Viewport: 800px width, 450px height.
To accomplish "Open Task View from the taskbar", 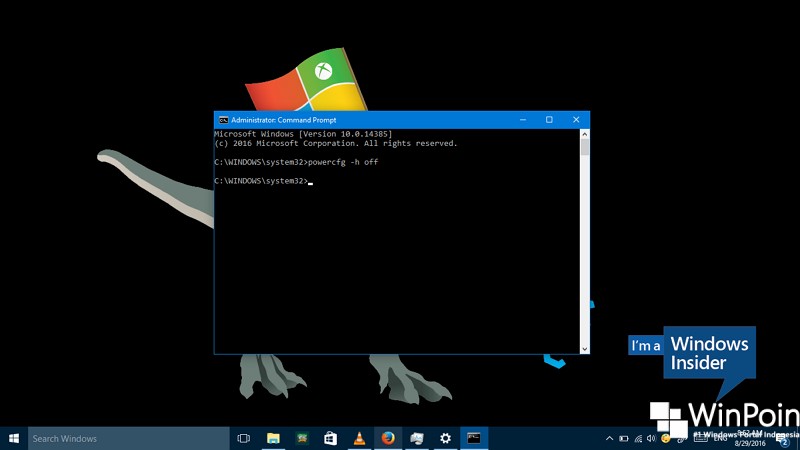I will (244, 438).
